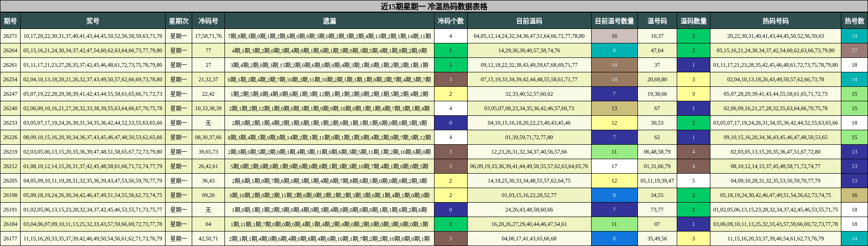This screenshot has height=246, width=868.
Task: Click hot numbers cell 08,10,12,14,15,37,45,48,58,71,72,74,77
Action: [775, 166]
